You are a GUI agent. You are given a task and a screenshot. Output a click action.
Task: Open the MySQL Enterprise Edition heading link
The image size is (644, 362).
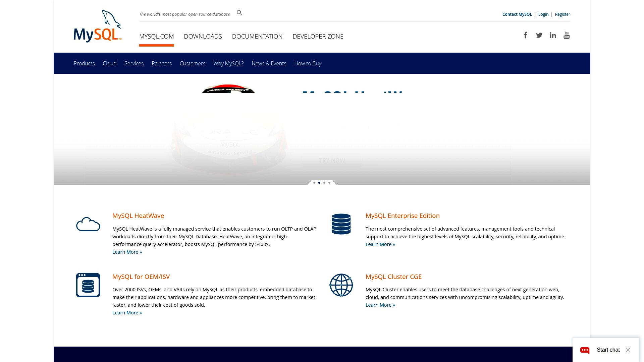[x=402, y=216]
